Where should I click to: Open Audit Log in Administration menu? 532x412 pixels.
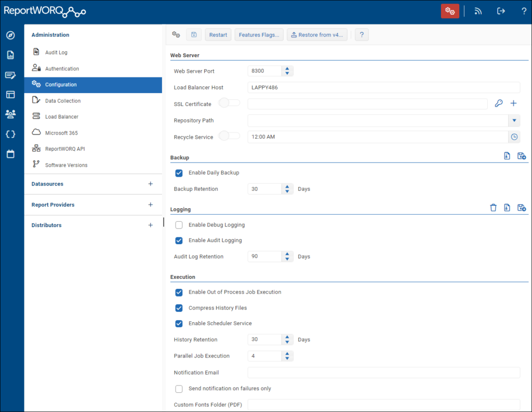pos(56,52)
